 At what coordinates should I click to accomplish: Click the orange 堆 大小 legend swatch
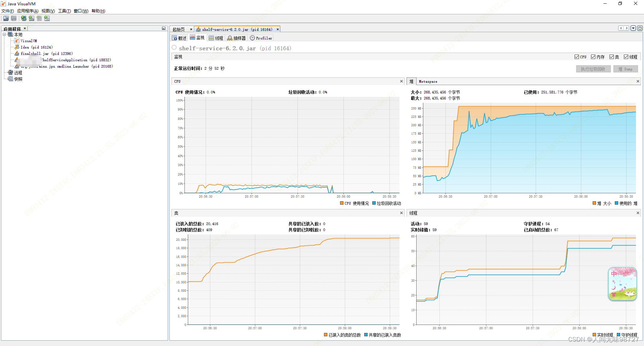coord(594,203)
